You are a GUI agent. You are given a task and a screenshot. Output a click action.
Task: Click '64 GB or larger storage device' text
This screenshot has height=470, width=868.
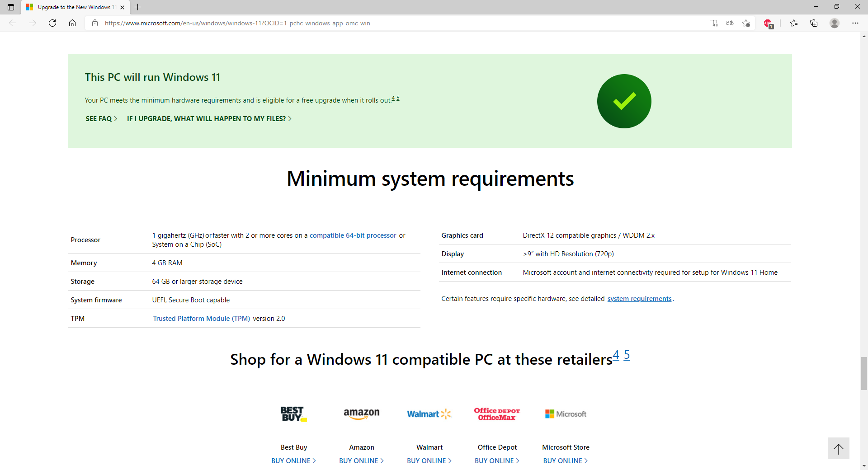197,282
